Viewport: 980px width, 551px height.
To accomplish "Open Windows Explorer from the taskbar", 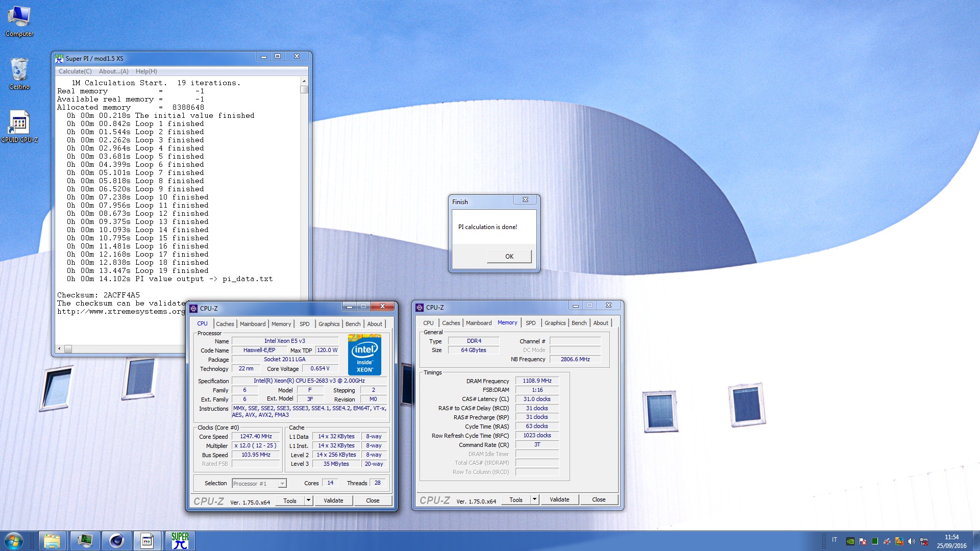I will tap(52, 541).
